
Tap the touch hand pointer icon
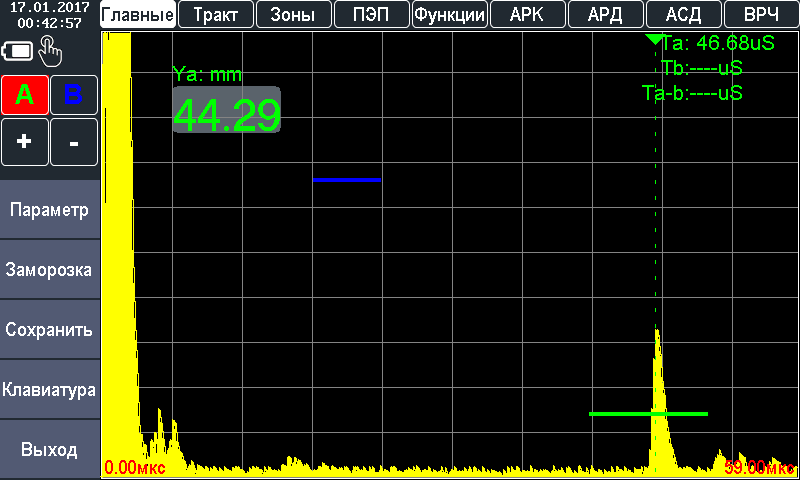[48, 51]
